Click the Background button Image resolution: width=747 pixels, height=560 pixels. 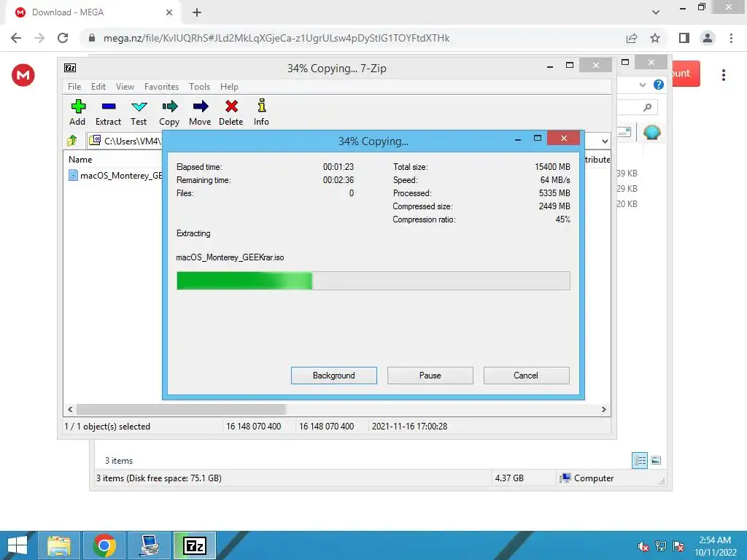(334, 376)
